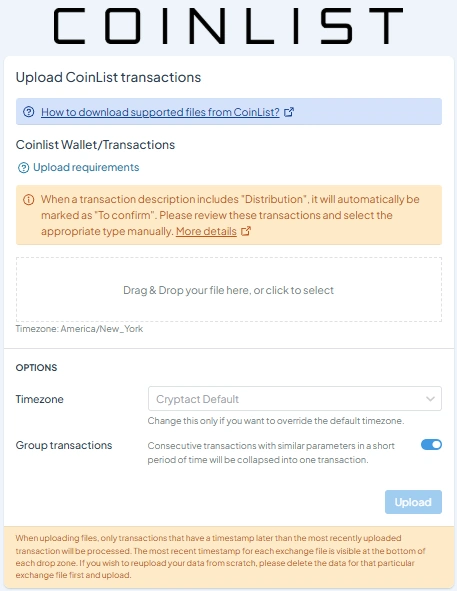Click the info icon in Distribution warning
Screen dimensions: 457x591
29,199
